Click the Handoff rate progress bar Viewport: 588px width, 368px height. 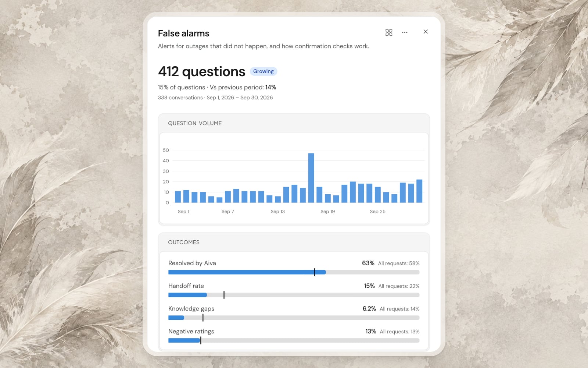pyautogui.click(x=294, y=295)
